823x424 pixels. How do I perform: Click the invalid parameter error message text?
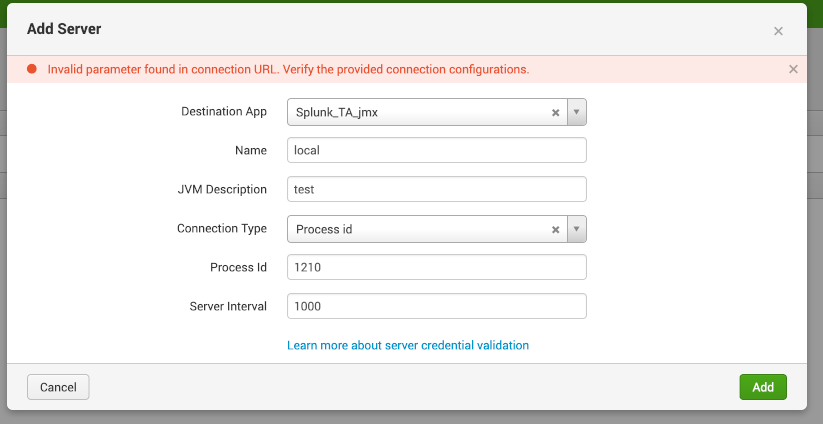click(x=288, y=69)
